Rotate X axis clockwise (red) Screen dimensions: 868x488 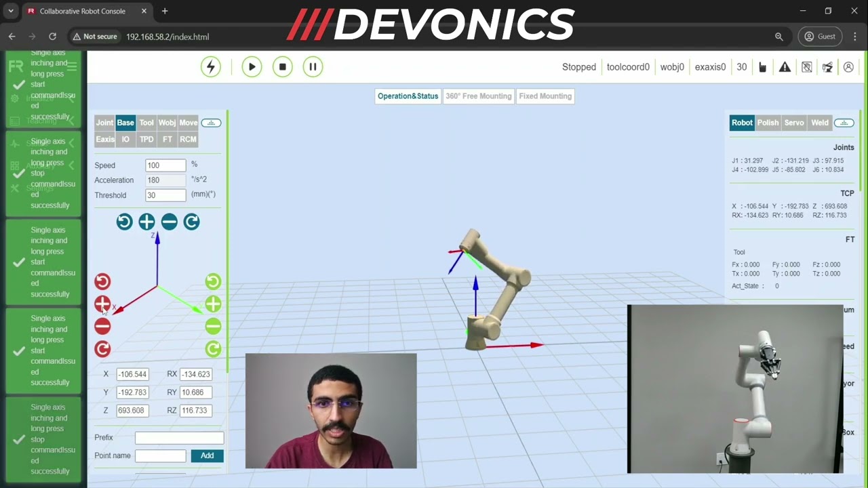[x=102, y=349]
